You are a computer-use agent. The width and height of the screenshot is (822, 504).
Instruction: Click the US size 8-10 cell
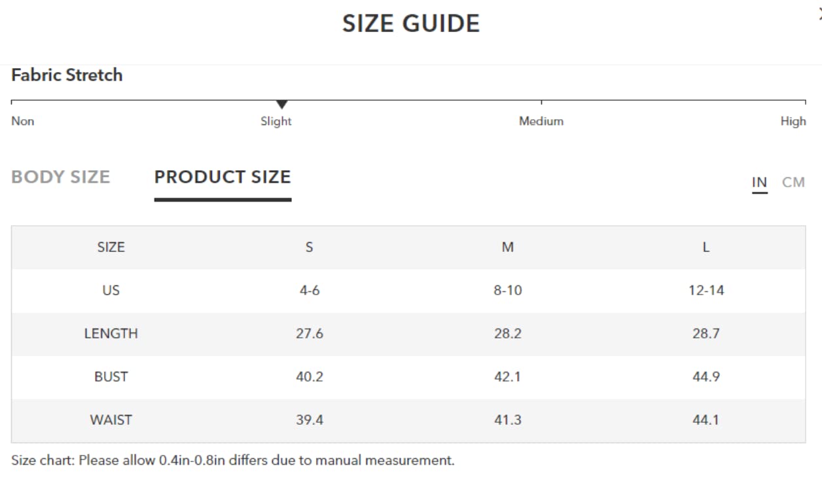[x=508, y=291]
